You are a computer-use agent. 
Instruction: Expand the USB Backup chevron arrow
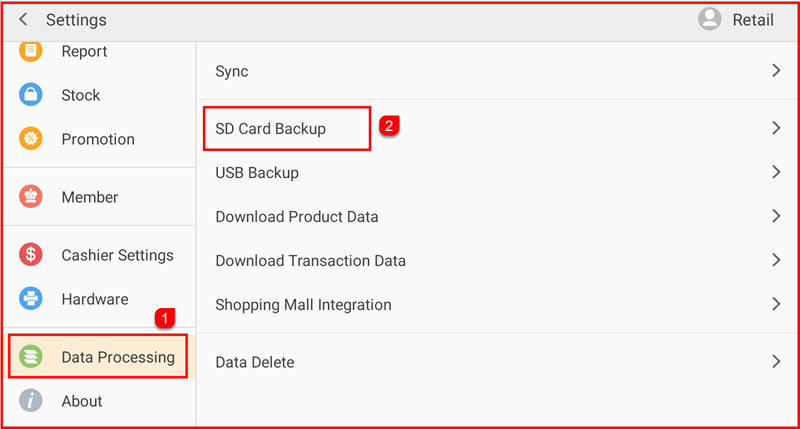point(776,172)
